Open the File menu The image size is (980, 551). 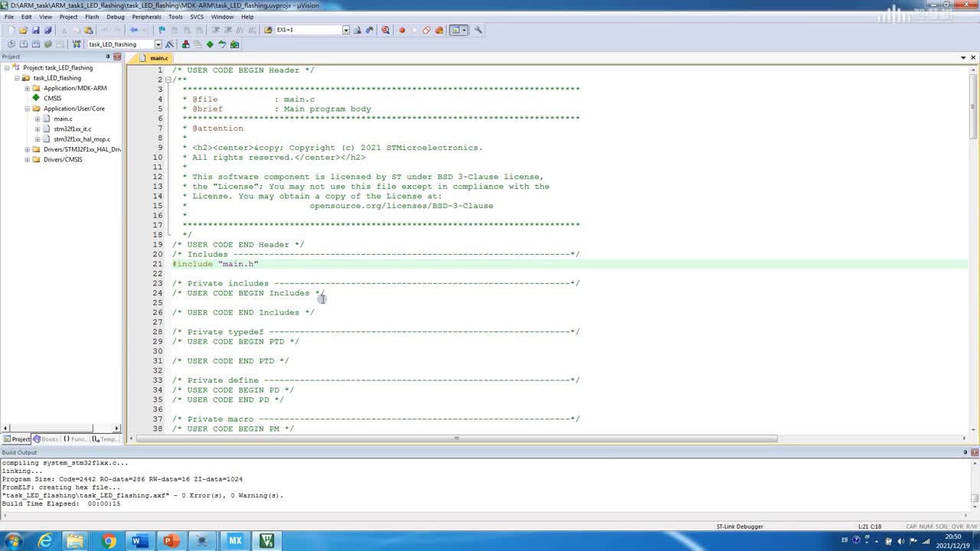9,17
